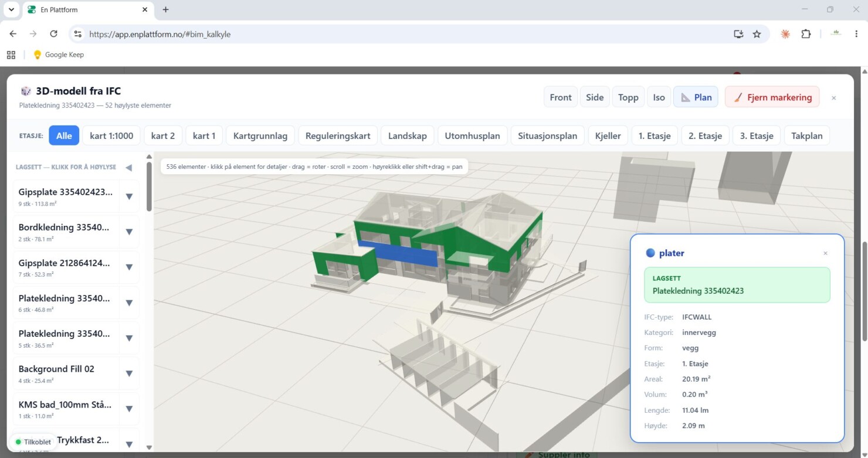This screenshot has height=458, width=868.
Task: Highlight Platekledning with 6 stk, 46.8 m²
Action: coord(66,303)
